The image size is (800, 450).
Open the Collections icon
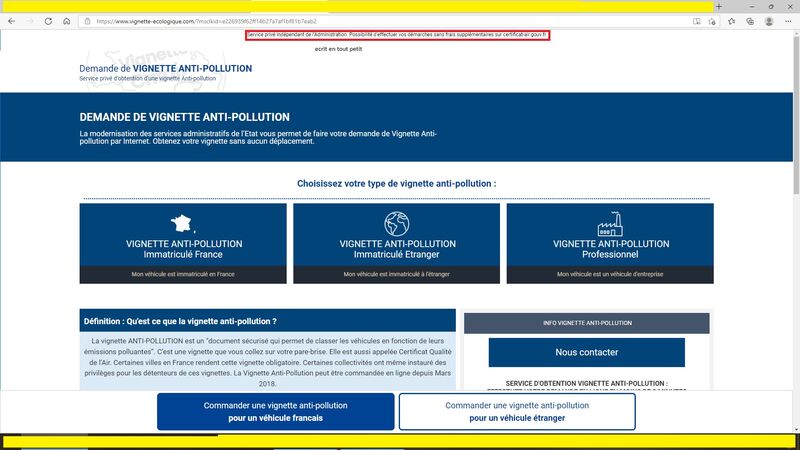[x=750, y=21]
